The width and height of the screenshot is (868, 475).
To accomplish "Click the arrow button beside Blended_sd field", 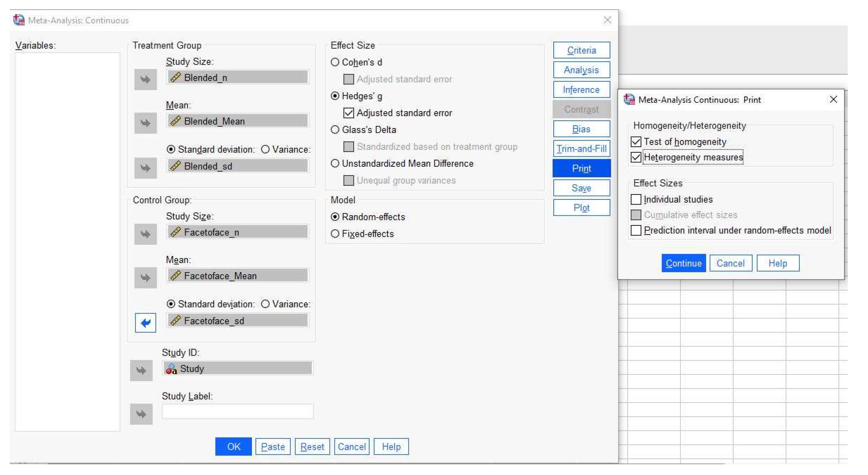I will 145,168.
